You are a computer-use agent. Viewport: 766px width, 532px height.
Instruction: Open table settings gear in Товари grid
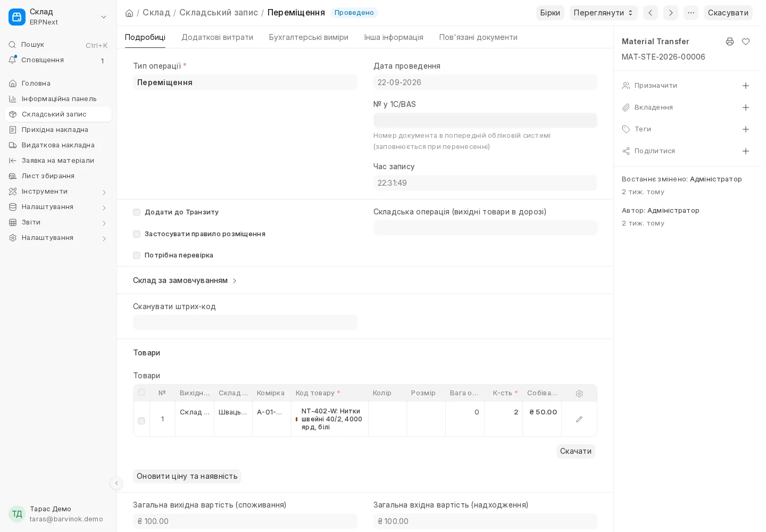(579, 394)
